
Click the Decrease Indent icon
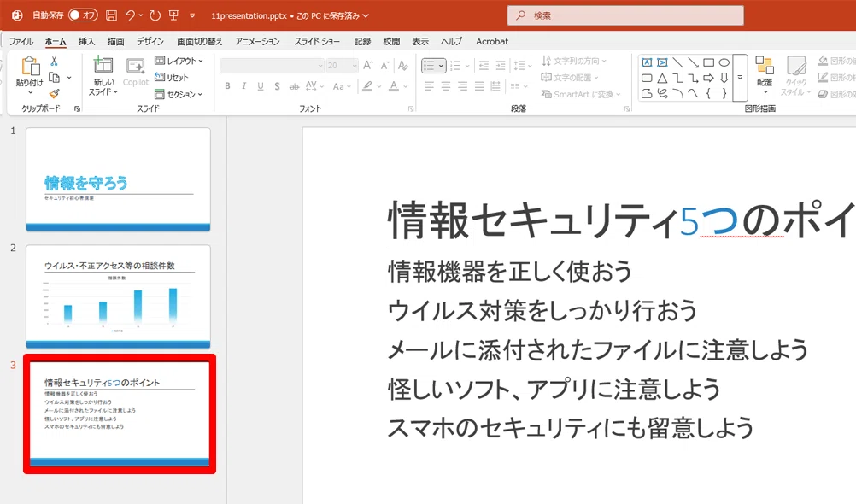point(484,66)
